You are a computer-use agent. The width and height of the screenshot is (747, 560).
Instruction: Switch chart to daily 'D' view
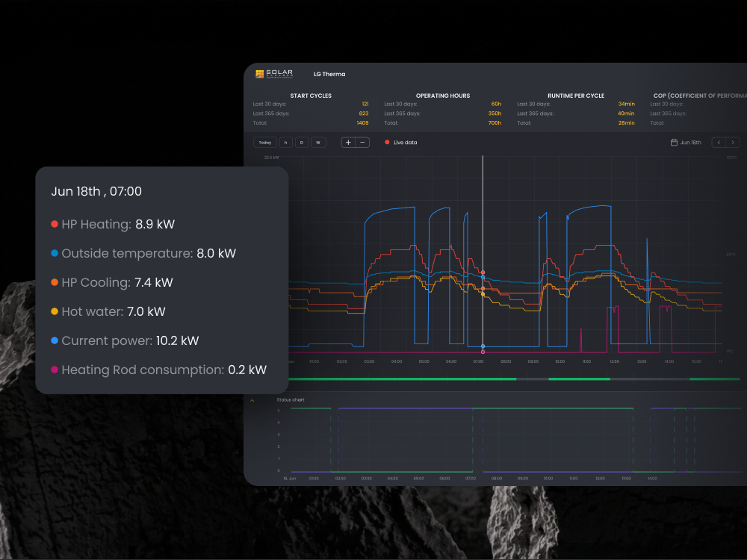(302, 143)
